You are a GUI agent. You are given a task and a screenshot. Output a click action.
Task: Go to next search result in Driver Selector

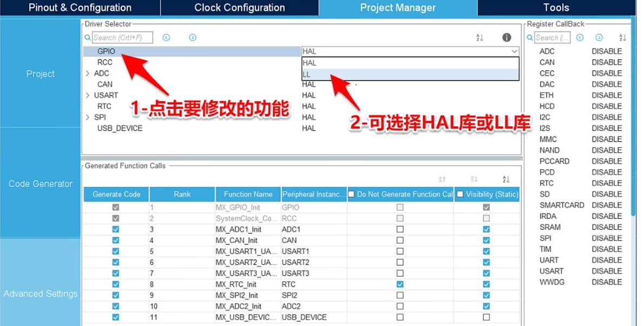[192, 37]
